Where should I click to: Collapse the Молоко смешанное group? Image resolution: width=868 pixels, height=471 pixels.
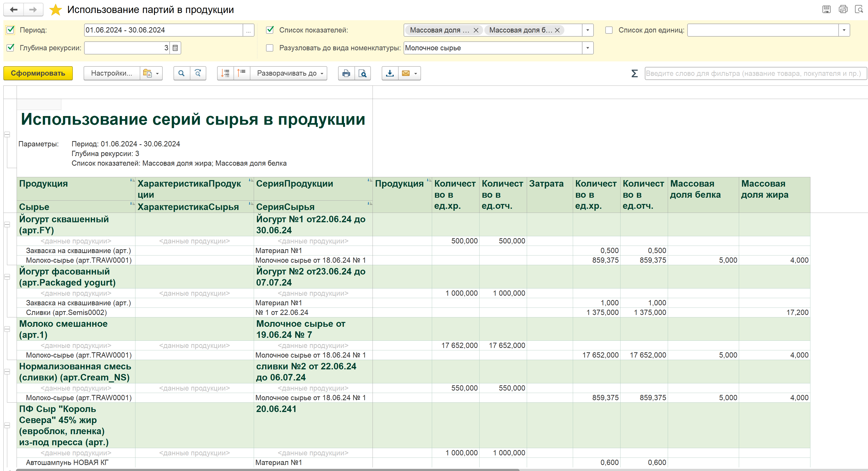(x=7, y=329)
